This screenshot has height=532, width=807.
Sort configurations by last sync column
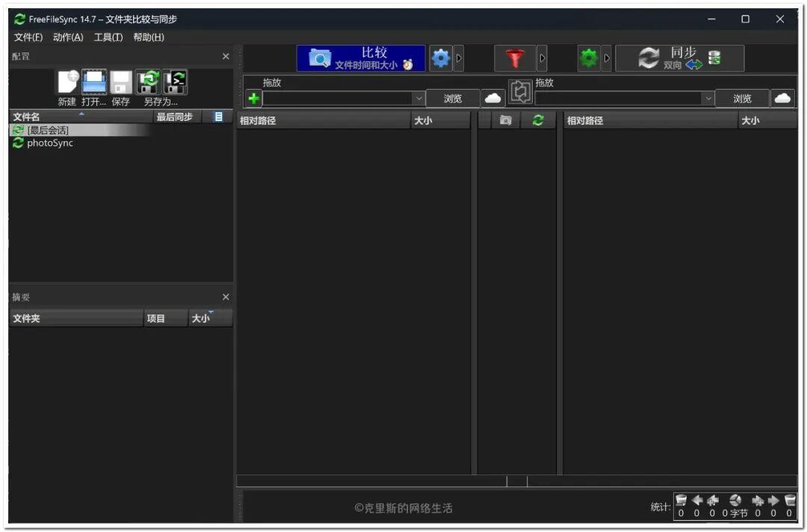click(x=177, y=117)
